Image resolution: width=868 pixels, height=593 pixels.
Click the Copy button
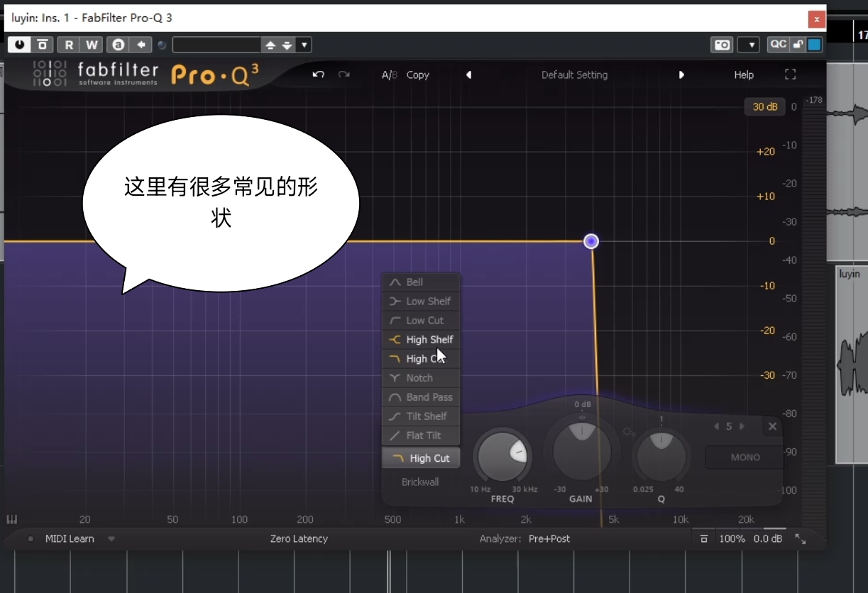click(417, 74)
